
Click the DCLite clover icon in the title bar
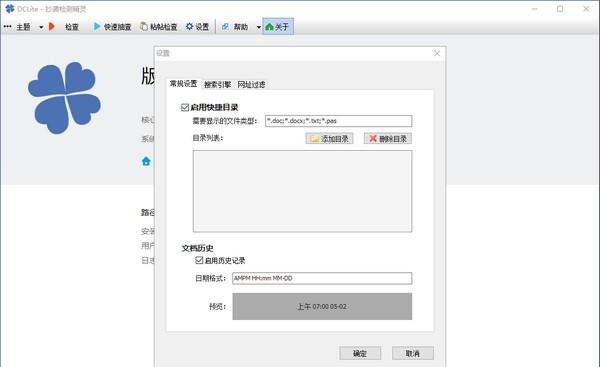pos(10,8)
